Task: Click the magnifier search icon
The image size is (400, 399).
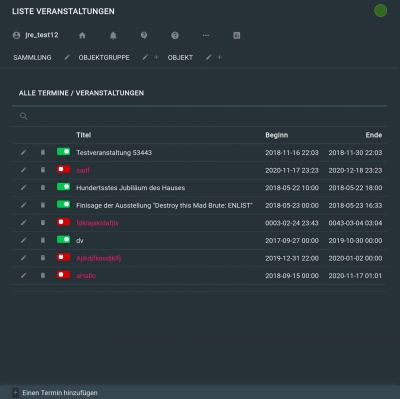Action: (24, 116)
